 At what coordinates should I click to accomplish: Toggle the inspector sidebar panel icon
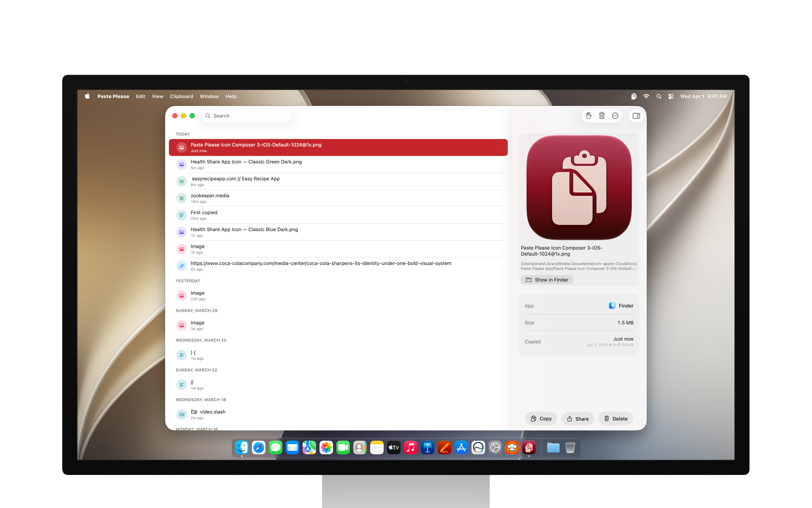pos(636,116)
